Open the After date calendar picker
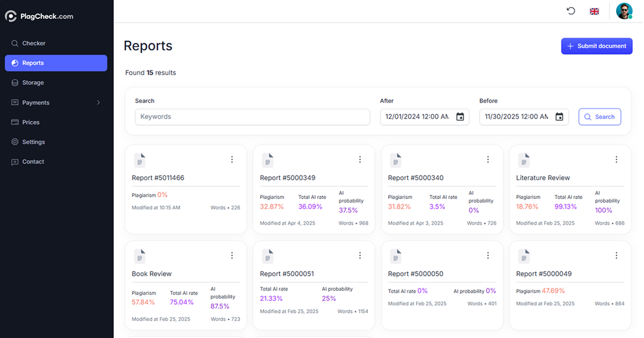Image resolution: width=644 pixels, height=338 pixels. click(460, 116)
